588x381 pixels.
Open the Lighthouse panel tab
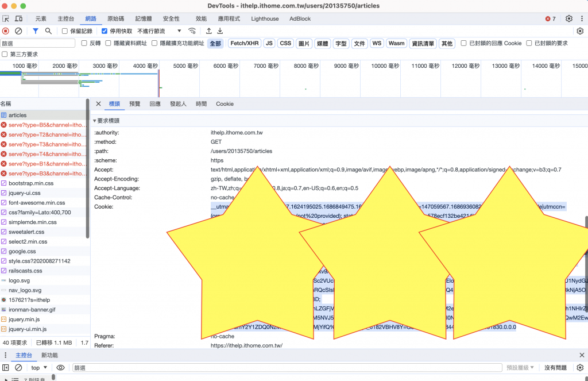(265, 19)
